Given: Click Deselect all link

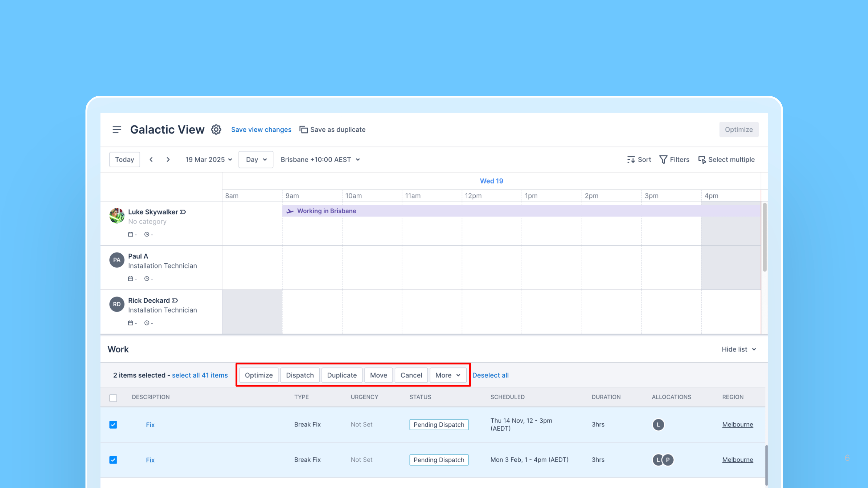Looking at the screenshot, I should pyautogui.click(x=490, y=375).
